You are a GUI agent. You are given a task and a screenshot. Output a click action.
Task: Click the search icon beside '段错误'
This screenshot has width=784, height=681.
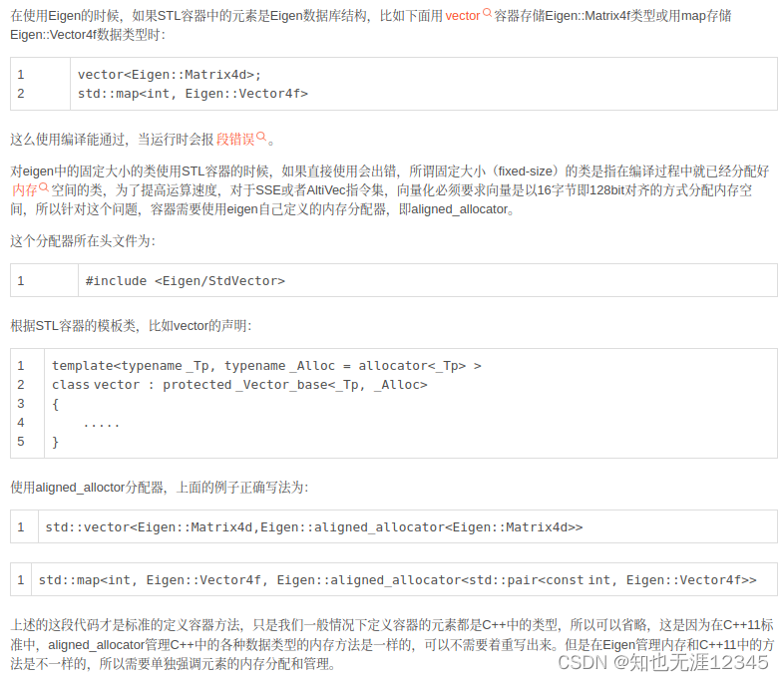pos(261,137)
